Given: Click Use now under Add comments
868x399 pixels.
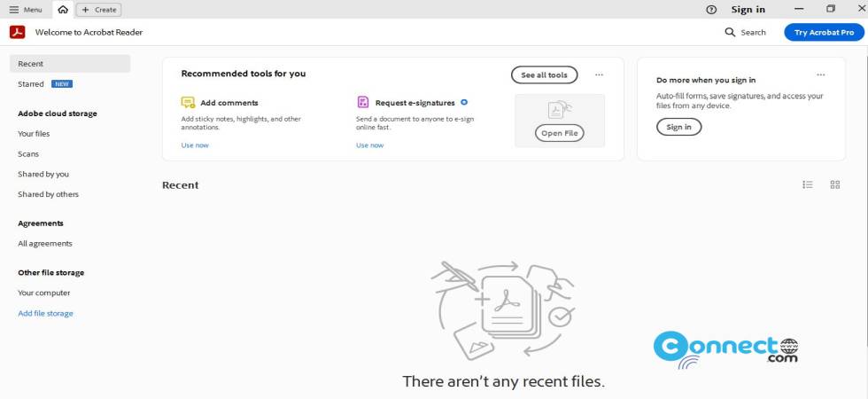Looking at the screenshot, I should pos(195,145).
